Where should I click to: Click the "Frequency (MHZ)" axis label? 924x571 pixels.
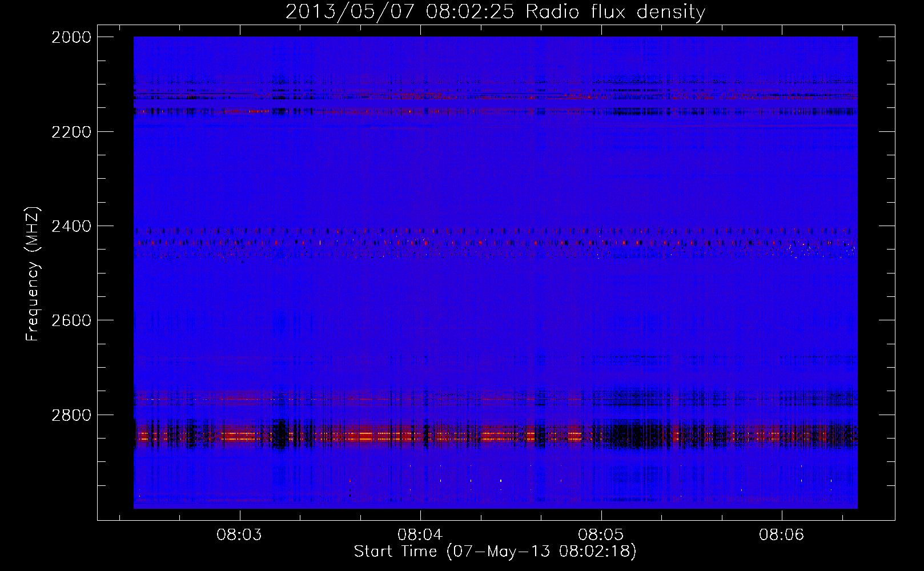coord(33,274)
